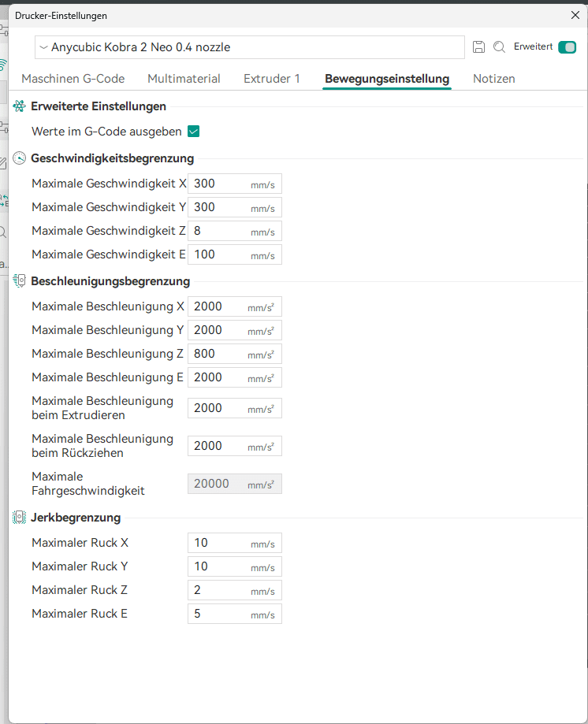
Task: Focus the Maximale Beschleunigung Y input
Action: click(218, 330)
